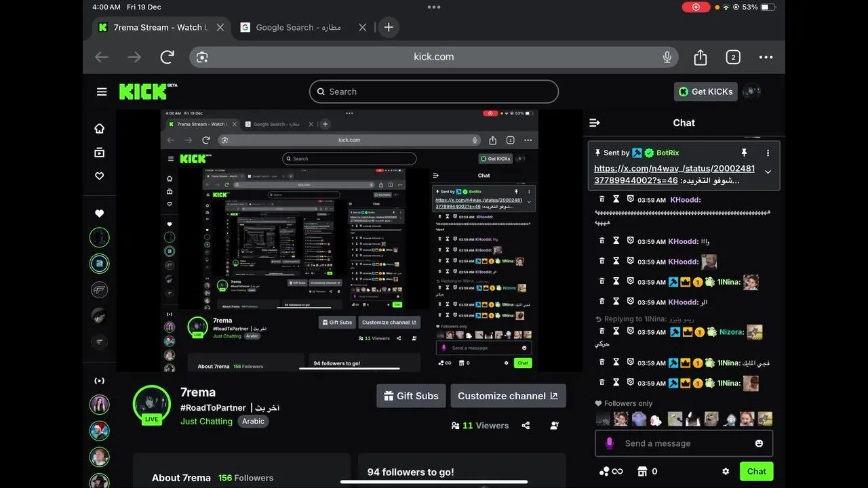Click the hourglass on 1lNina's "فجي المايك" message
868x488 pixels.
pyautogui.click(x=616, y=363)
